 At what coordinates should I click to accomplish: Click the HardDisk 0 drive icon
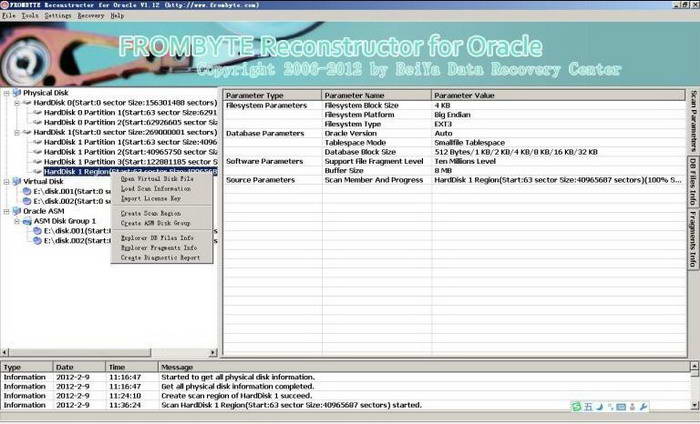(x=27, y=103)
